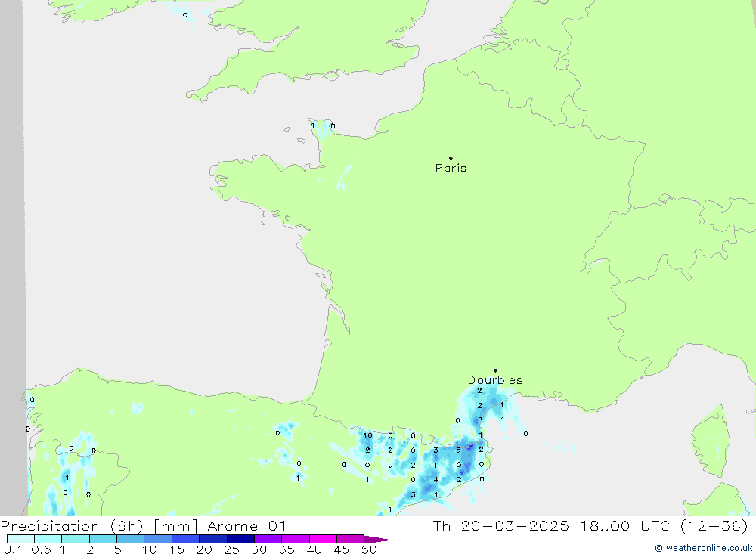This screenshot has height=554, width=756.
Task: Pick the legend swatch between 0.5 and 1
Action: [48, 539]
